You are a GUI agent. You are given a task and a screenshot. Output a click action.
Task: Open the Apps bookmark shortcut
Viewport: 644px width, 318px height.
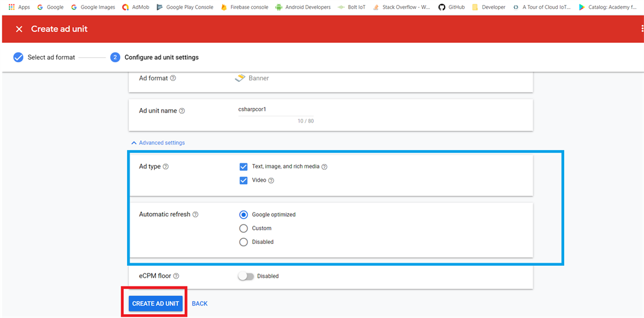(x=19, y=7)
